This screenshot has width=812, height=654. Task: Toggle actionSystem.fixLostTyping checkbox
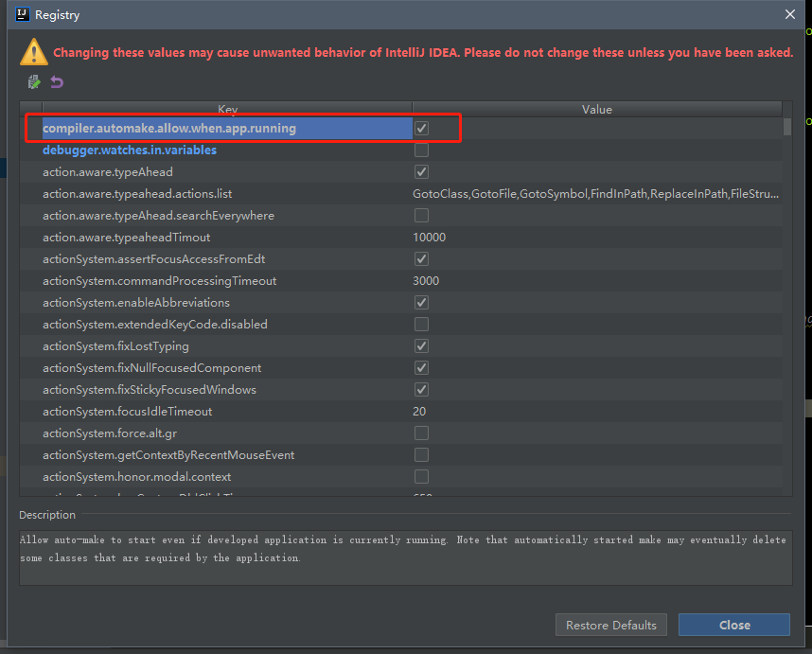click(421, 345)
